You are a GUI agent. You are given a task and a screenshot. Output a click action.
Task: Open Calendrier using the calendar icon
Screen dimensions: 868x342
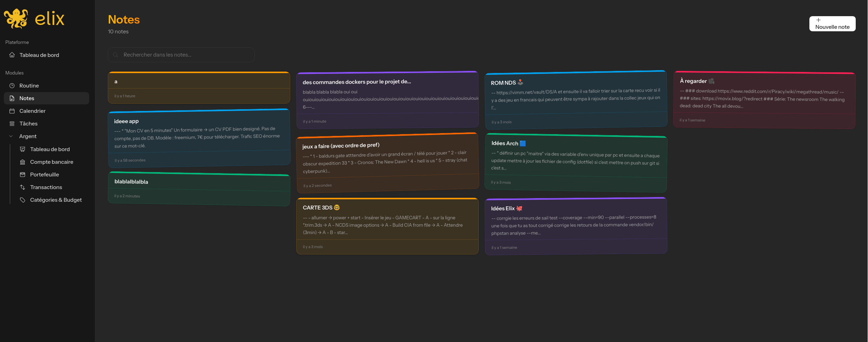point(12,111)
